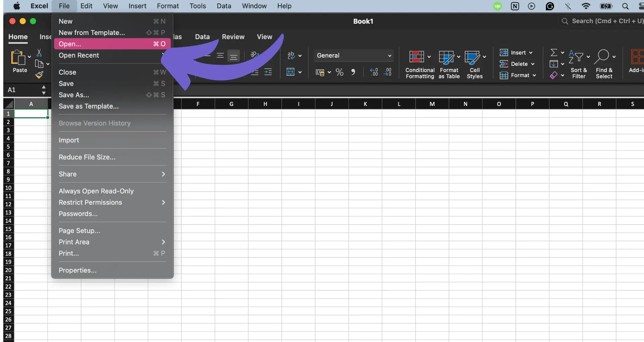Click Format as Table icon
Screen dimensions: 644x342
[x=446, y=58]
